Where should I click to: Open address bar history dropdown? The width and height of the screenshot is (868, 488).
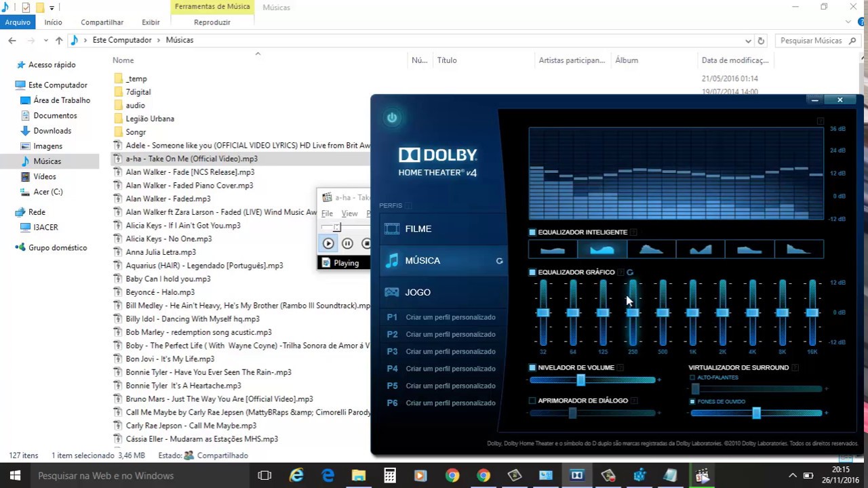pyautogui.click(x=748, y=41)
